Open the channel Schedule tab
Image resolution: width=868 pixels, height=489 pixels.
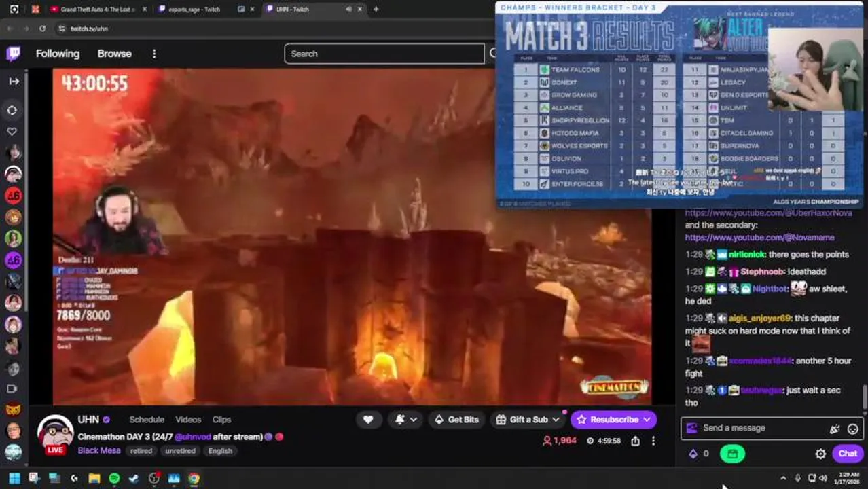[147, 420]
